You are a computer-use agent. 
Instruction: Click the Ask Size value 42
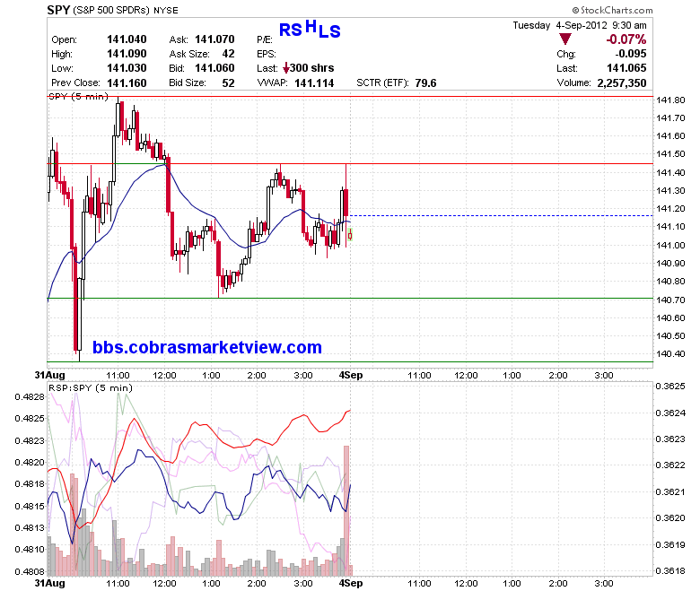228,54
